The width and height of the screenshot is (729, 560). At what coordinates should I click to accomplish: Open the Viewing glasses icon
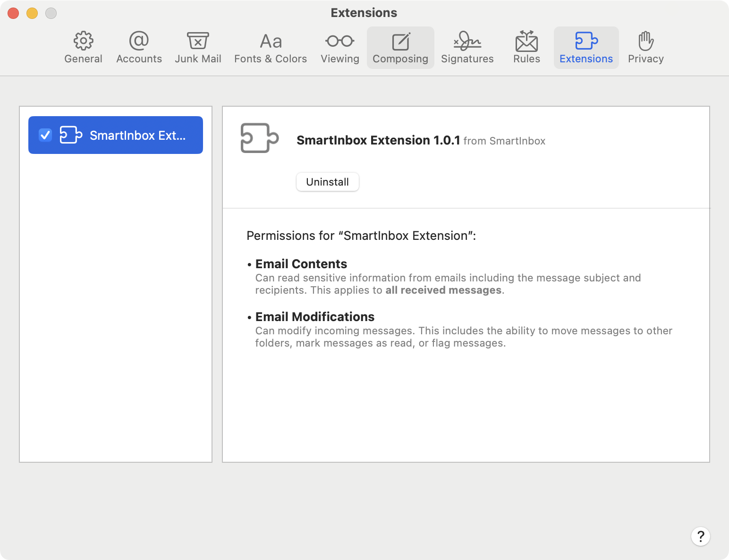[340, 41]
